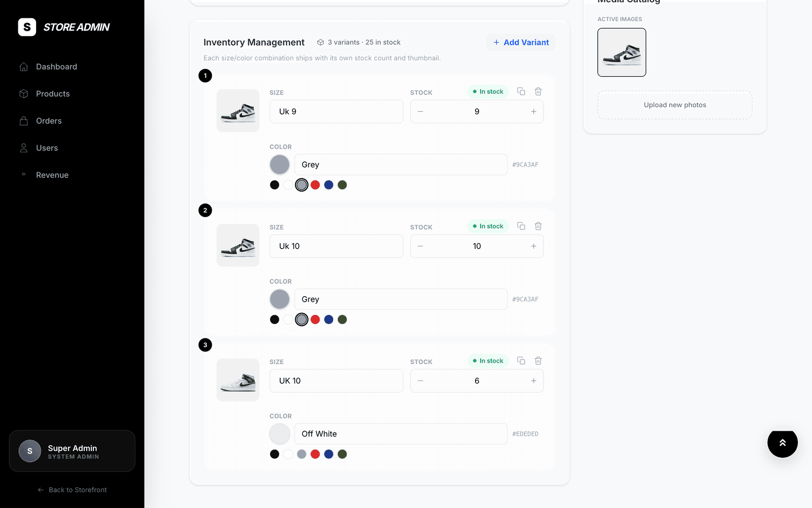This screenshot has height=508, width=812.
Task: Pick the blue swatch for variant 3
Action: [x=329, y=454]
